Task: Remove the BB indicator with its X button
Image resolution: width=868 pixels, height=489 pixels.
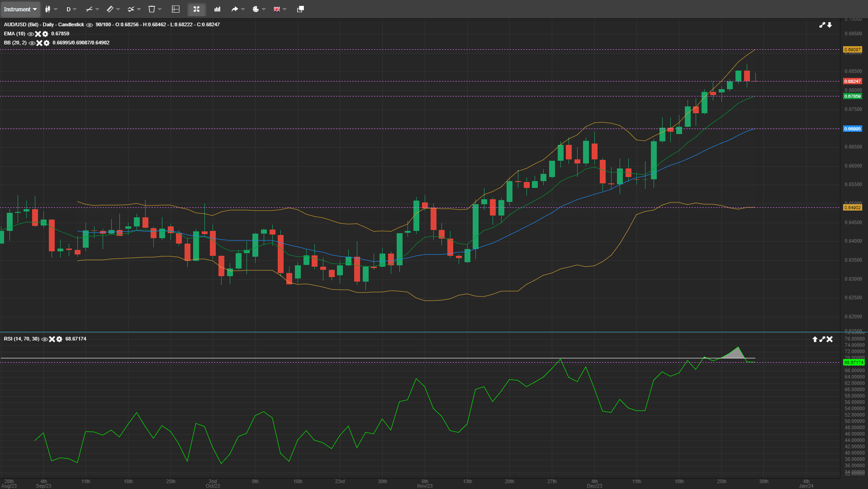Action: point(39,43)
